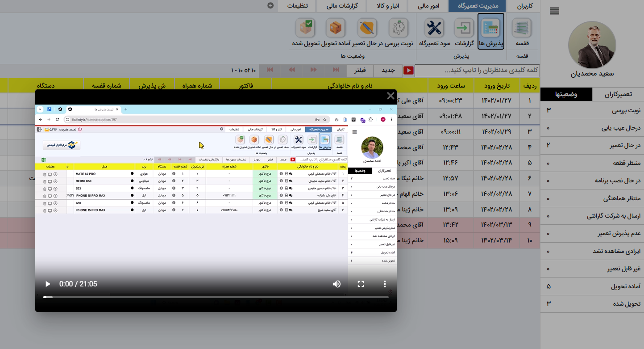Screen dimensions: 644x349
Task: Open the video in fullscreen
Action: click(361, 284)
